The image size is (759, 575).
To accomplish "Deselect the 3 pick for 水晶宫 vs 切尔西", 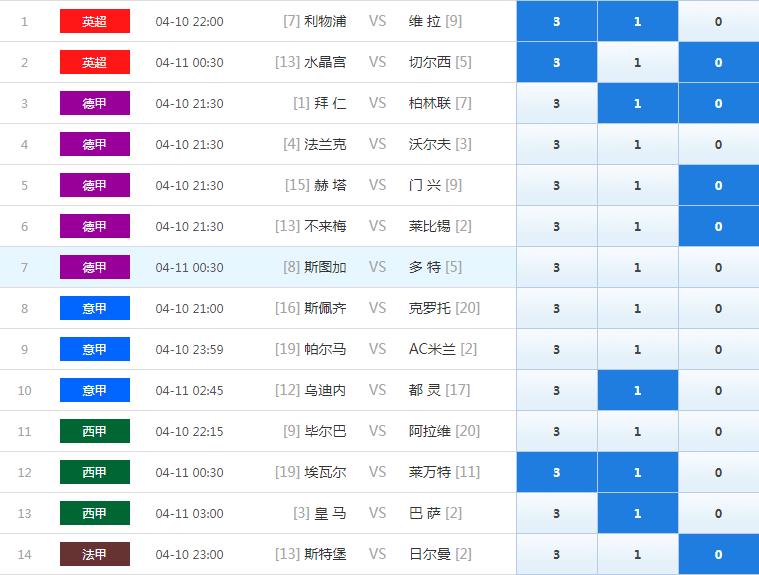I will (x=557, y=62).
